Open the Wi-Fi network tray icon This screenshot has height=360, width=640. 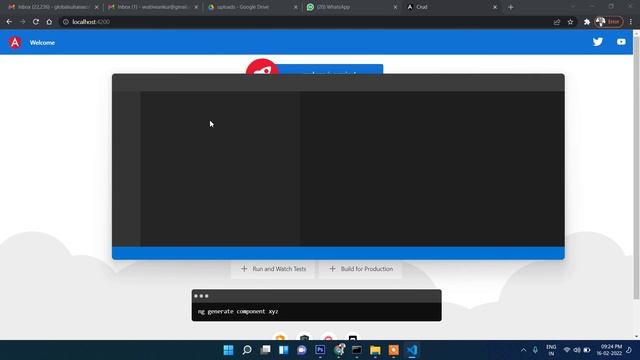coord(567,350)
